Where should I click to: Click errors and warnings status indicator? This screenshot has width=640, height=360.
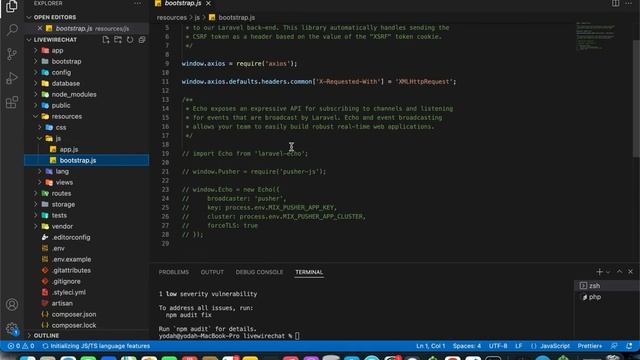click(x=21, y=346)
